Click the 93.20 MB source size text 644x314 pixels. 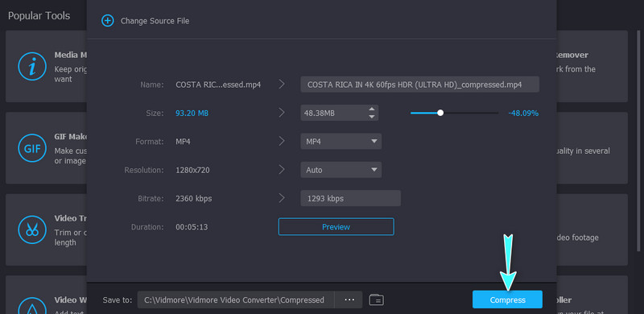(192, 113)
